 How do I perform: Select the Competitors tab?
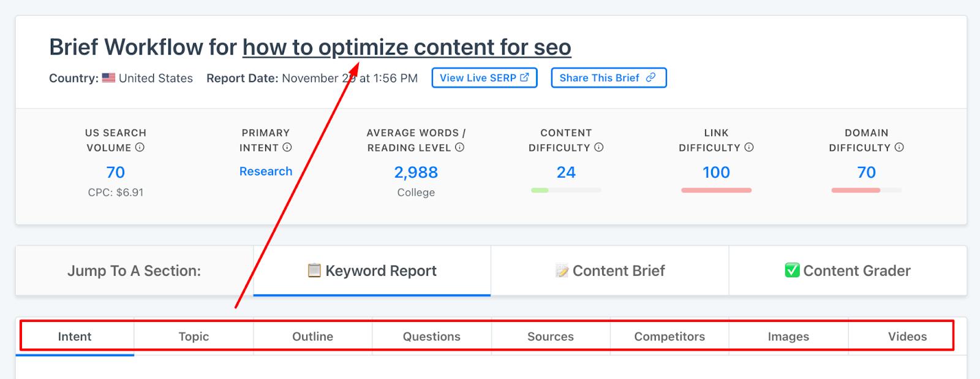[x=669, y=336]
